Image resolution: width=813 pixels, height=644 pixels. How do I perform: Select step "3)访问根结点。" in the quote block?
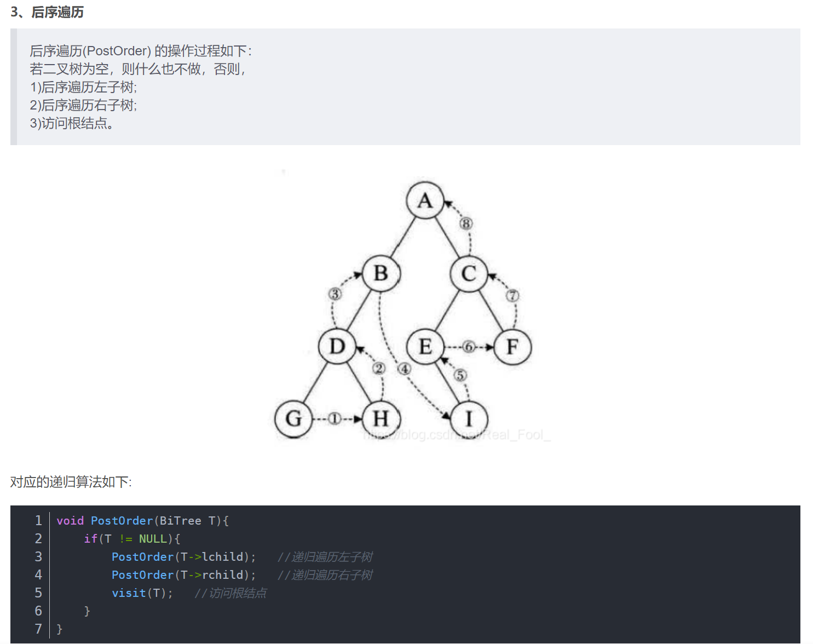pyautogui.click(x=72, y=123)
